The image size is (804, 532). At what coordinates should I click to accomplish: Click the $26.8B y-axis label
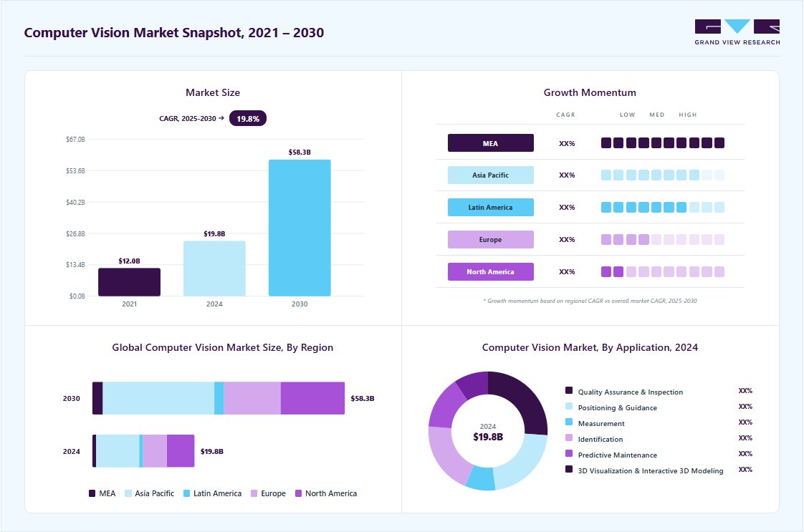[75, 233]
